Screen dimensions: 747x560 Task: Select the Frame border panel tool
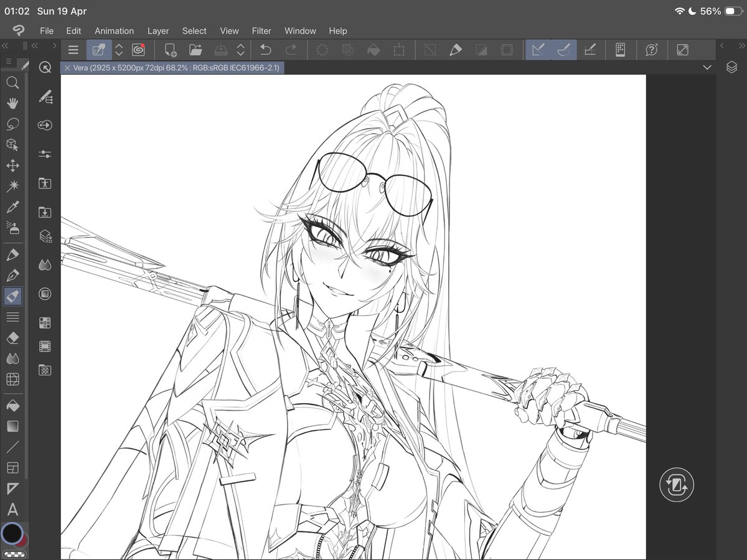click(12, 468)
